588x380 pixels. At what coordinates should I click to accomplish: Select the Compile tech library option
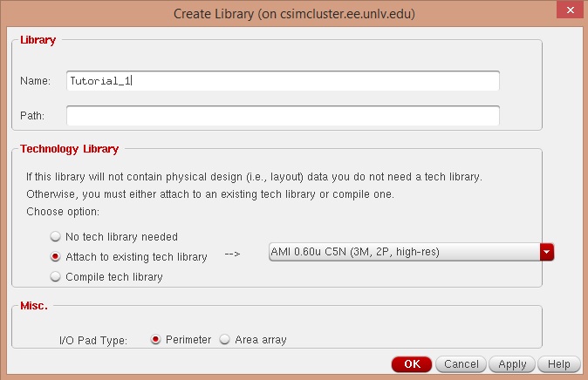tap(57, 277)
